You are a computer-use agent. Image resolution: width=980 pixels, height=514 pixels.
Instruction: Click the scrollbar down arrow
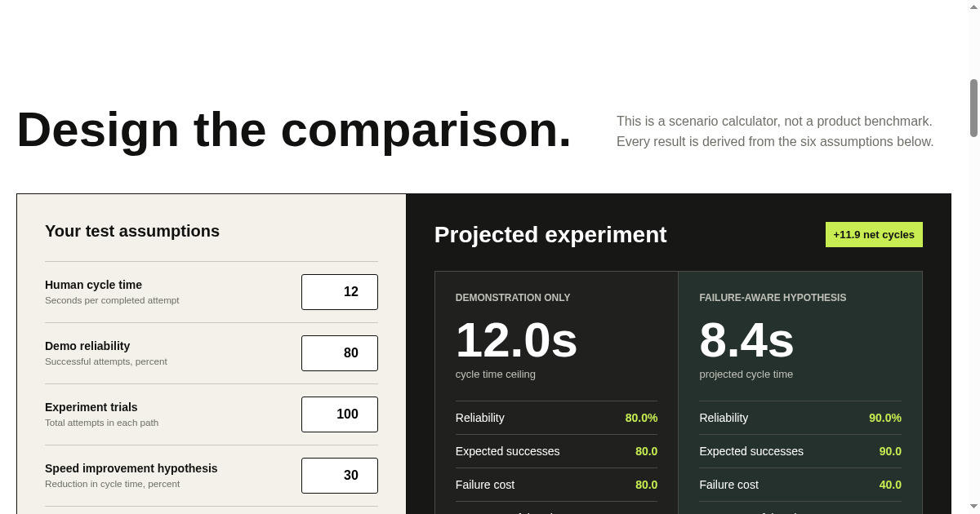click(x=973, y=507)
